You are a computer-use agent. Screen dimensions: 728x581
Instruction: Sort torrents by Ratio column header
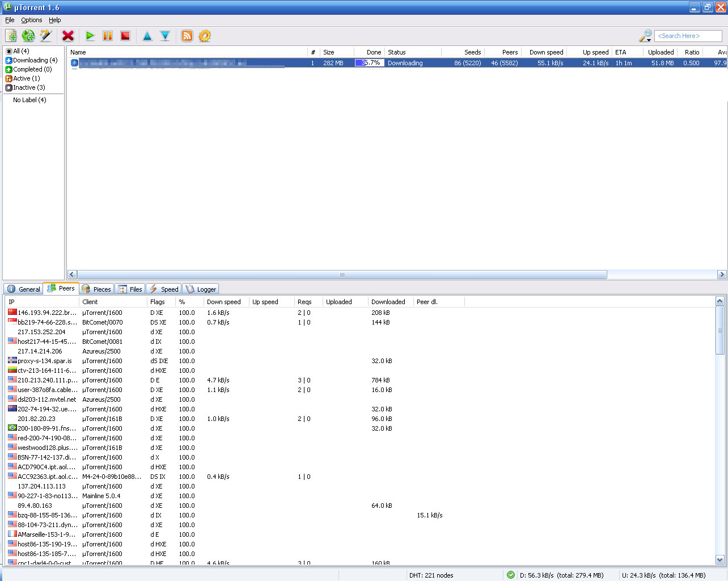coord(689,52)
